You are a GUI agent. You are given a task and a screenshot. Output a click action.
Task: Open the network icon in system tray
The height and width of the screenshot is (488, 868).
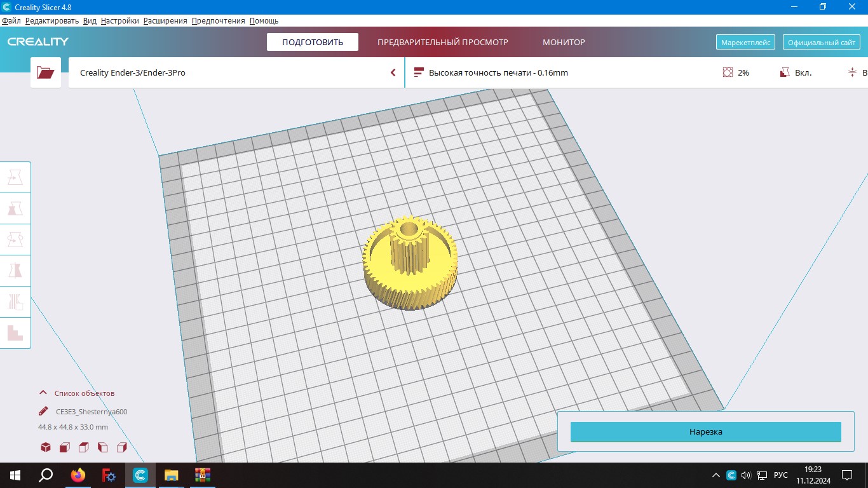[762, 475]
